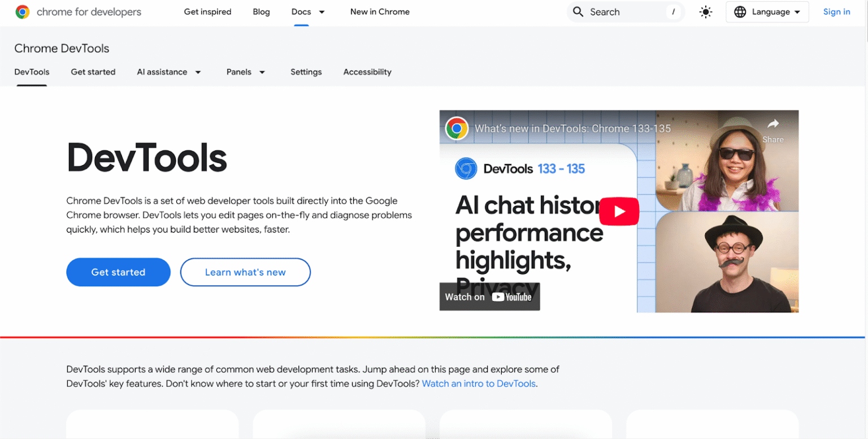The width and height of the screenshot is (868, 439).
Task: Open Learn what's new
Action: click(x=245, y=272)
